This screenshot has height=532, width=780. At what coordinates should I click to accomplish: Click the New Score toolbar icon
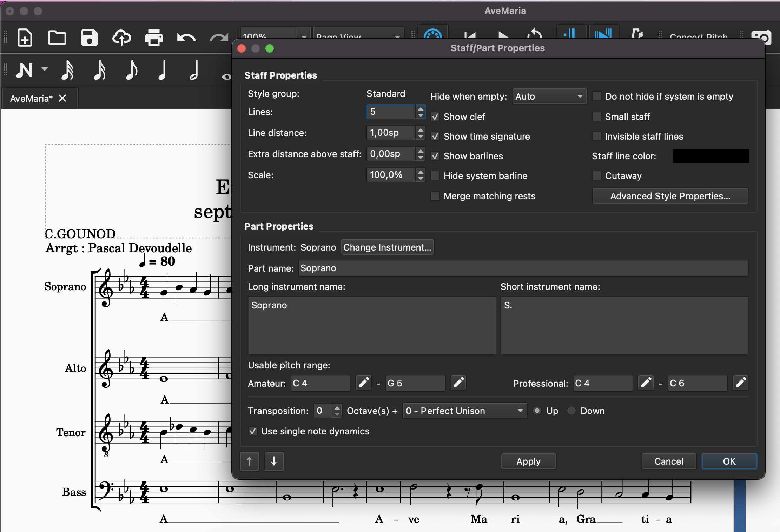[25, 38]
